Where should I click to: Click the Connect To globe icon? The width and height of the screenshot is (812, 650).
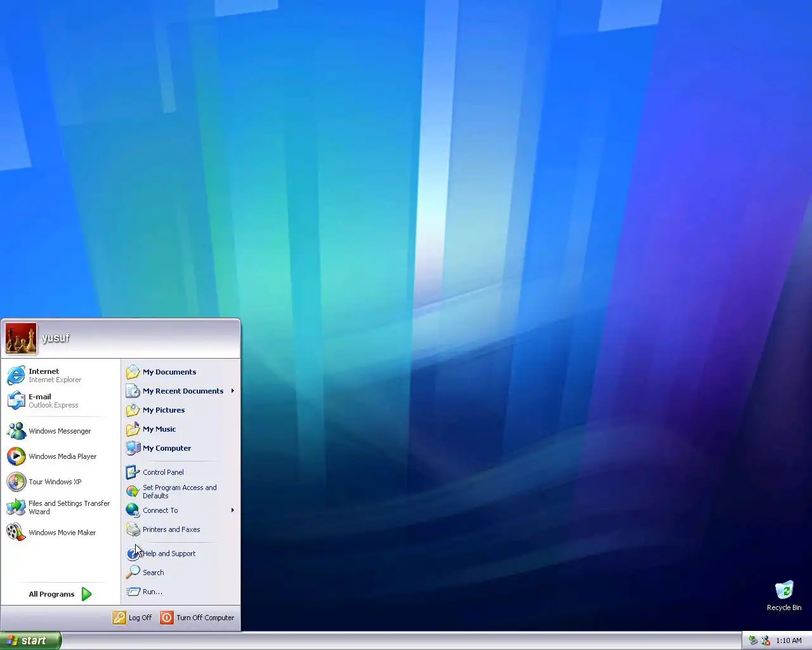point(133,510)
